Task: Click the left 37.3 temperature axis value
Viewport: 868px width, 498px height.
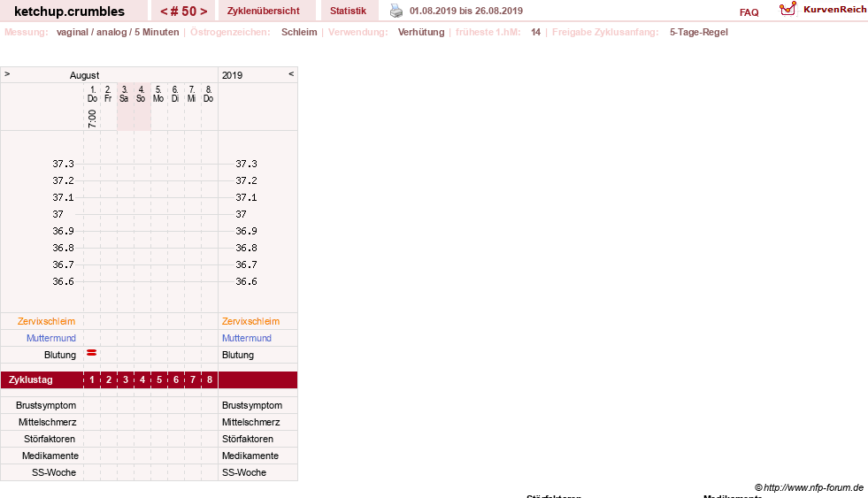Action: [63, 164]
